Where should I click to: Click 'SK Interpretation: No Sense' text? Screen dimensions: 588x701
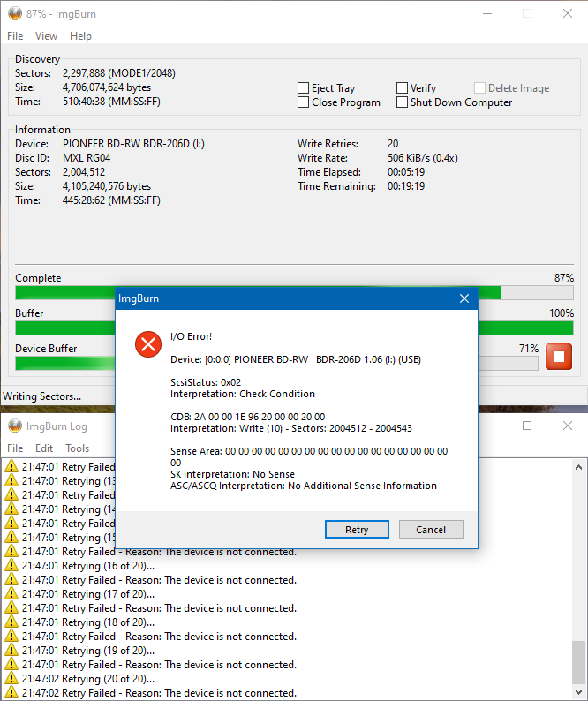coord(232,474)
